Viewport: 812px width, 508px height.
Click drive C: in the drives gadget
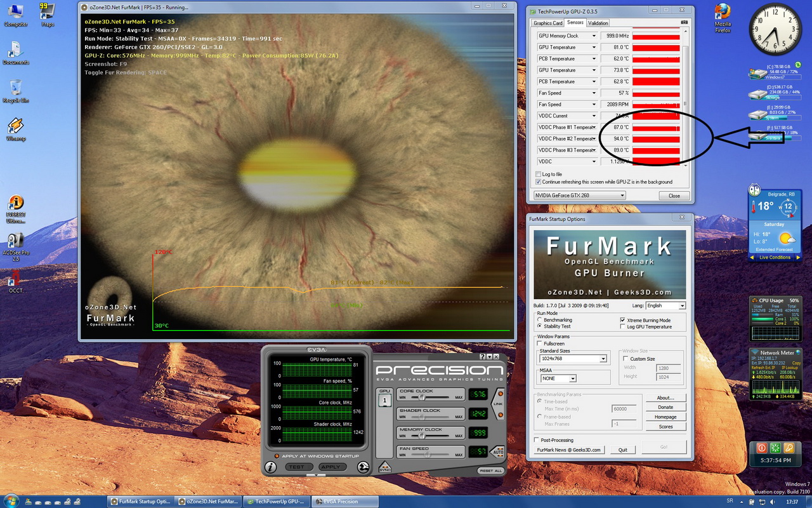tap(775, 72)
